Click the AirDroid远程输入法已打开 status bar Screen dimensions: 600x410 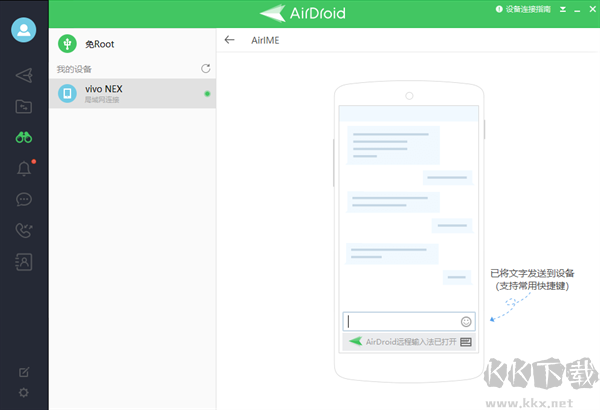(409, 342)
